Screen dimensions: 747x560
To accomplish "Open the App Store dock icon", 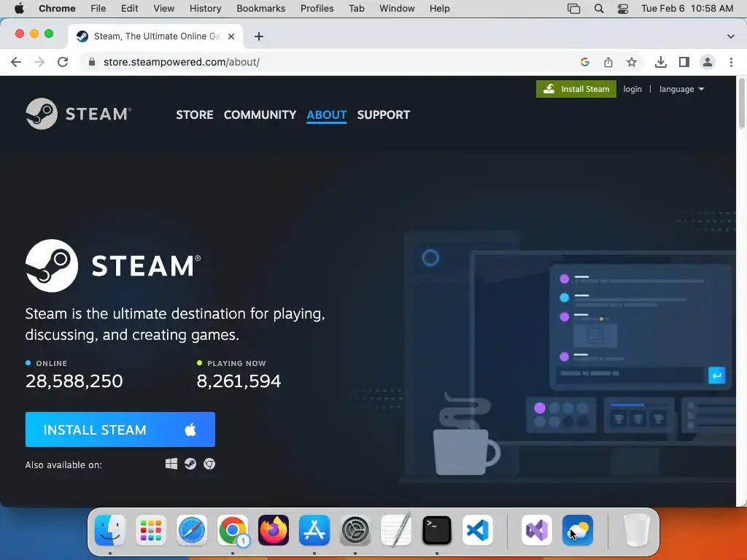I will (314, 530).
